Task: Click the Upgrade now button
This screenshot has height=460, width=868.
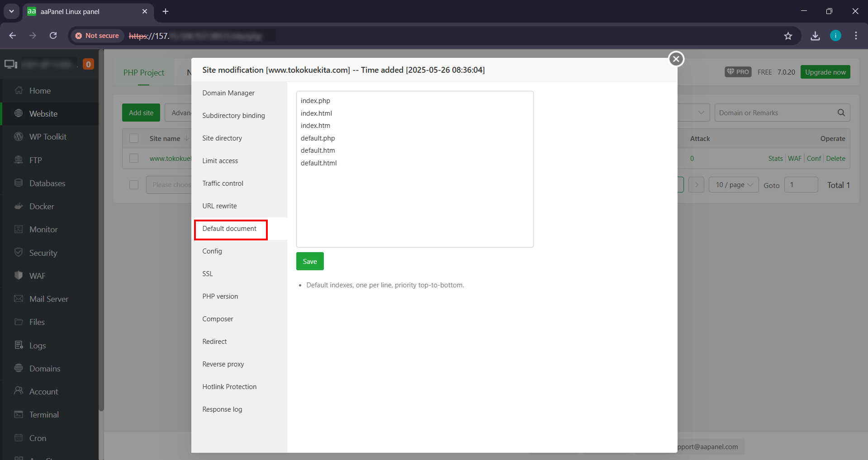Action: (x=825, y=72)
